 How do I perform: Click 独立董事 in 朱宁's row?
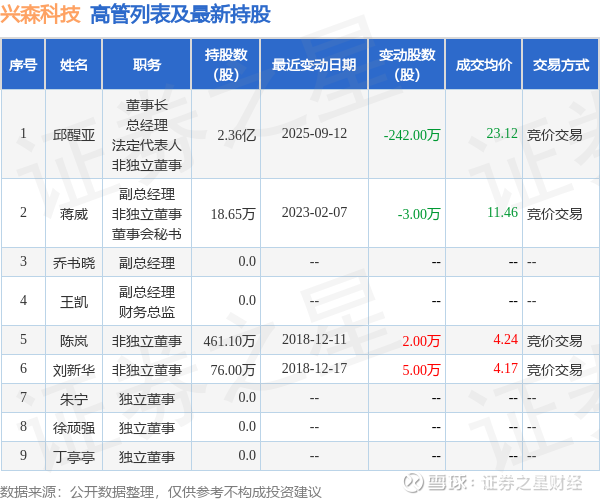tap(147, 399)
